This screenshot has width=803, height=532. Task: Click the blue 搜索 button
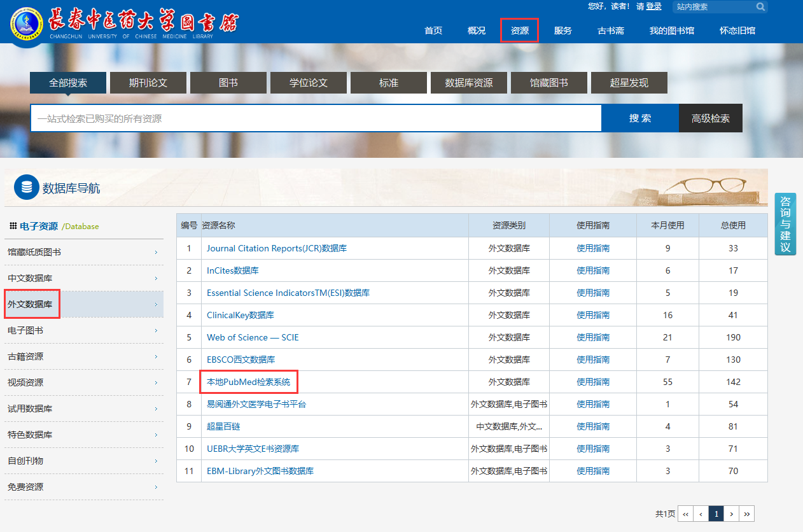(640, 118)
